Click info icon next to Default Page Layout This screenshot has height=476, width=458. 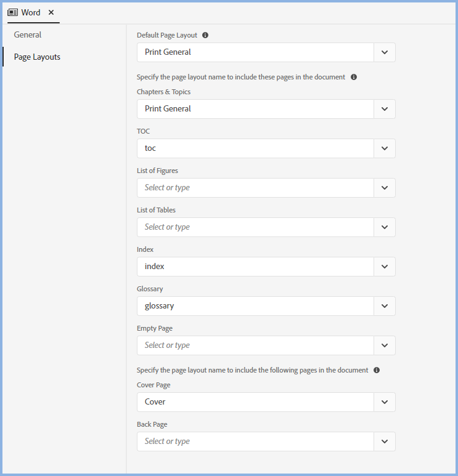[x=205, y=35]
